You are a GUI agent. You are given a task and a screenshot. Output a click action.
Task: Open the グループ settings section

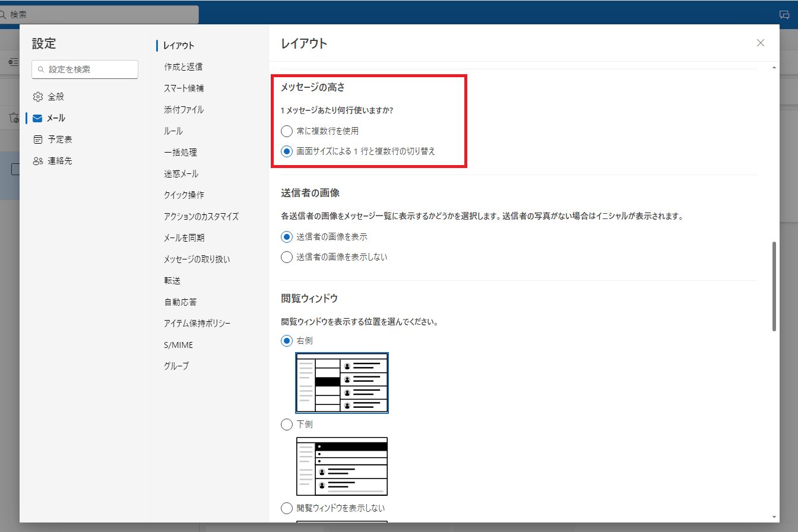click(175, 366)
